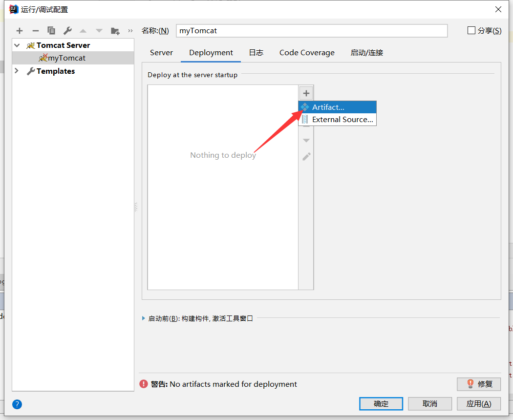Move configuration up with arrow icon
The image size is (513, 420).
tap(83, 31)
